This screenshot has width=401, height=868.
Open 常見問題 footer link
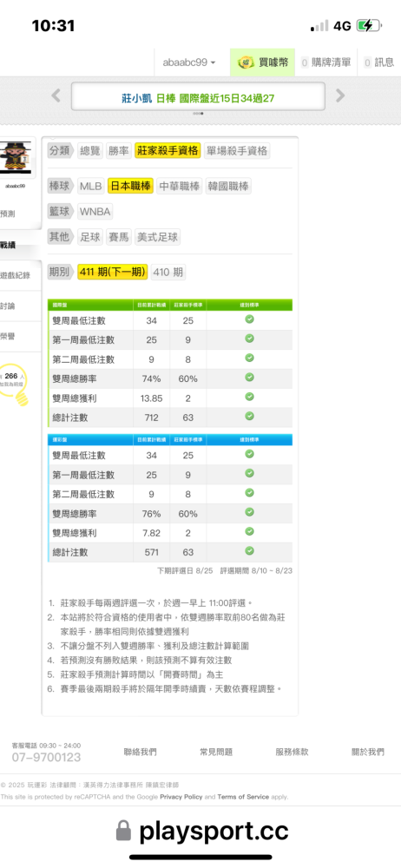tap(216, 752)
